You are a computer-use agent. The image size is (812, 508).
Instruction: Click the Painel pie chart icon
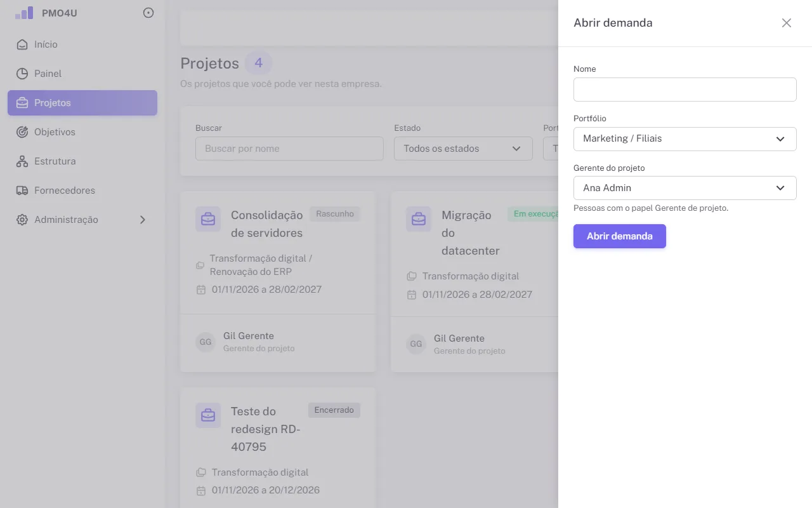pyautogui.click(x=22, y=74)
